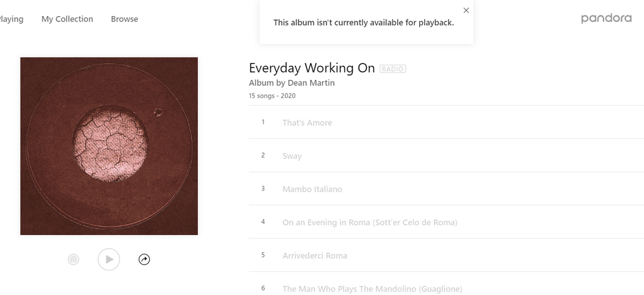Select track 1 That's Amore
644x295 pixels.
click(307, 123)
